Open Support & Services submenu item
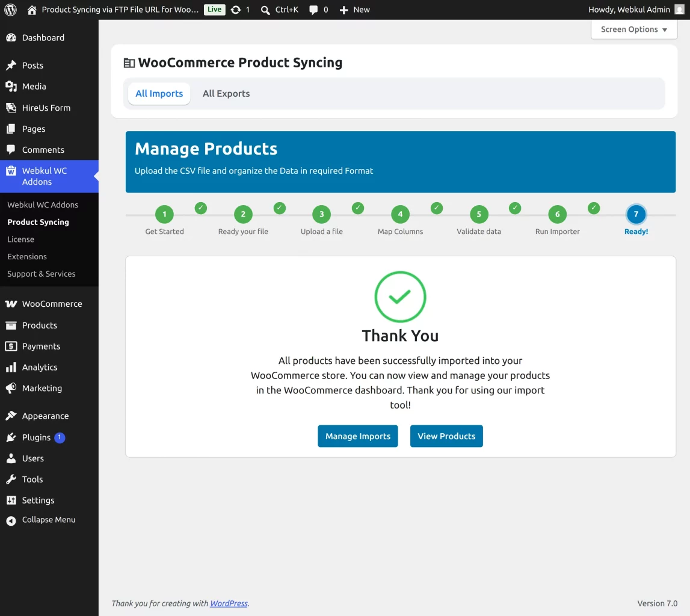This screenshot has width=690, height=616. [x=42, y=274]
